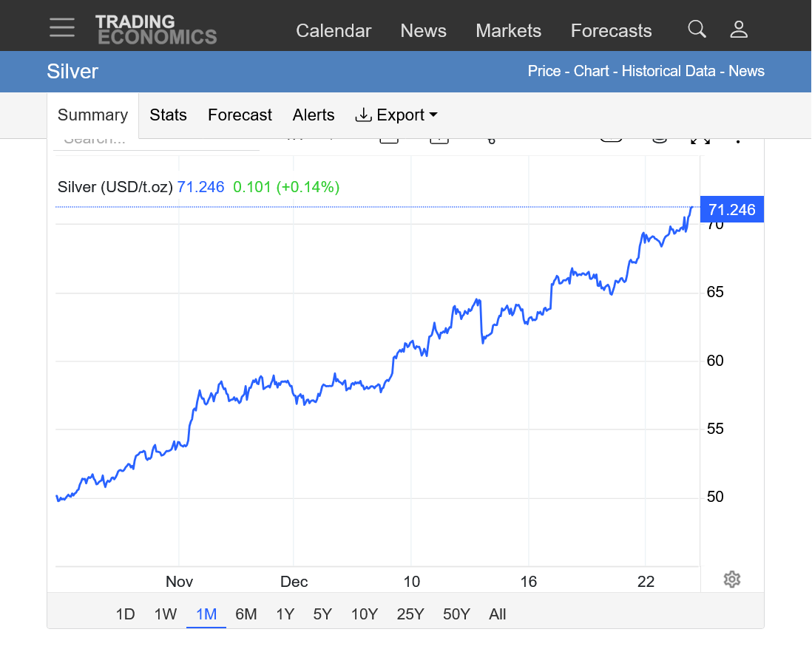812x666 pixels.
Task: Open Markets in top navigation
Action: point(508,31)
